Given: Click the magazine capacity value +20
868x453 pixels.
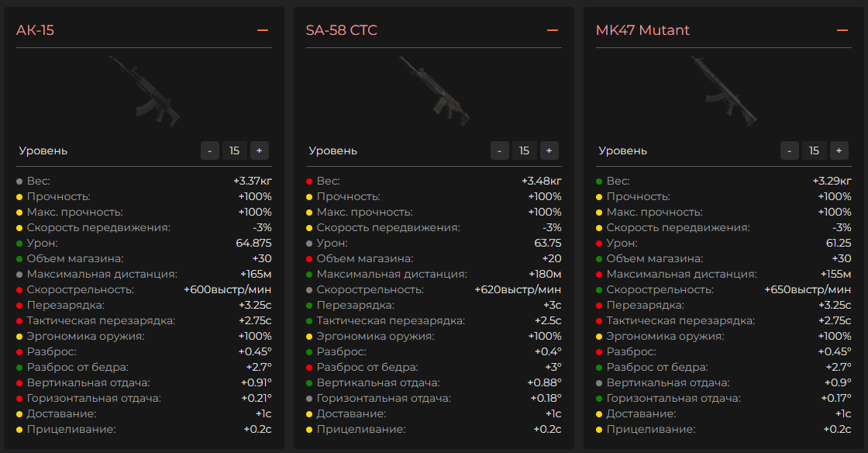Looking at the screenshot, I should (552, 258).
